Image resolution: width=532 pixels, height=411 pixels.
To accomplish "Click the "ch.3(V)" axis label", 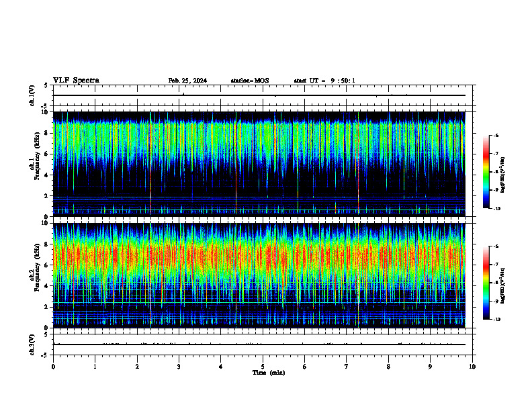I will pyautogui.click(x=32, y=345).
